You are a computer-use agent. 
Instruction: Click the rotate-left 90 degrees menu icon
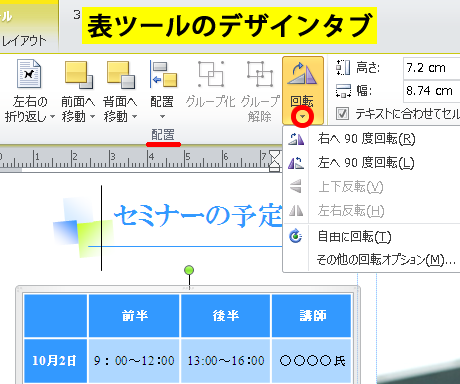pos(296,163)
